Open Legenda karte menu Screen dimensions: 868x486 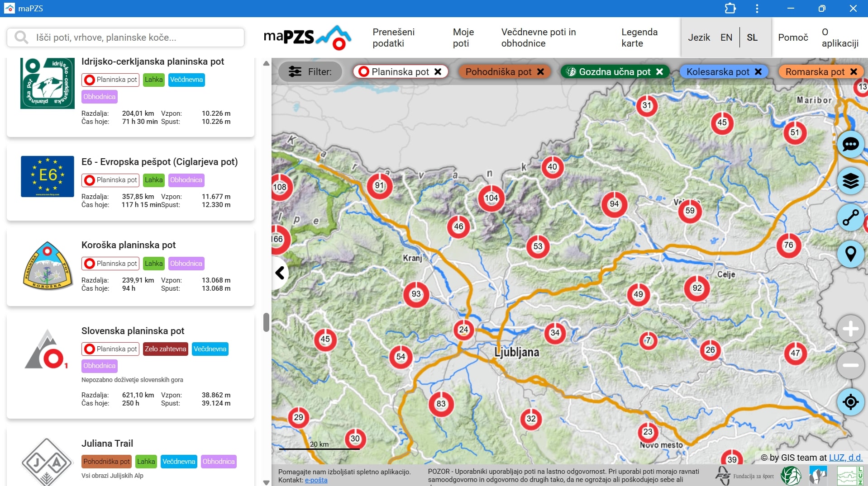coord(639,38)
